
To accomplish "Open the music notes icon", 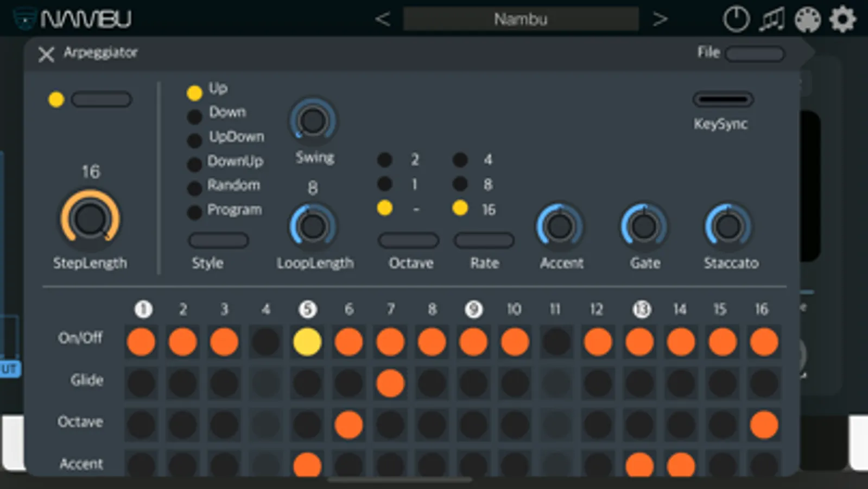I will point(772,20).
